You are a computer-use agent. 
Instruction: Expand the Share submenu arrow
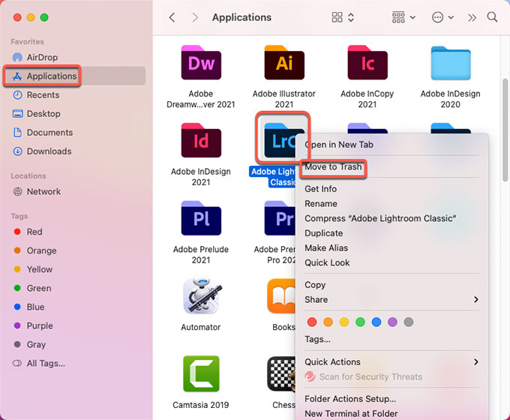point(475,299)
